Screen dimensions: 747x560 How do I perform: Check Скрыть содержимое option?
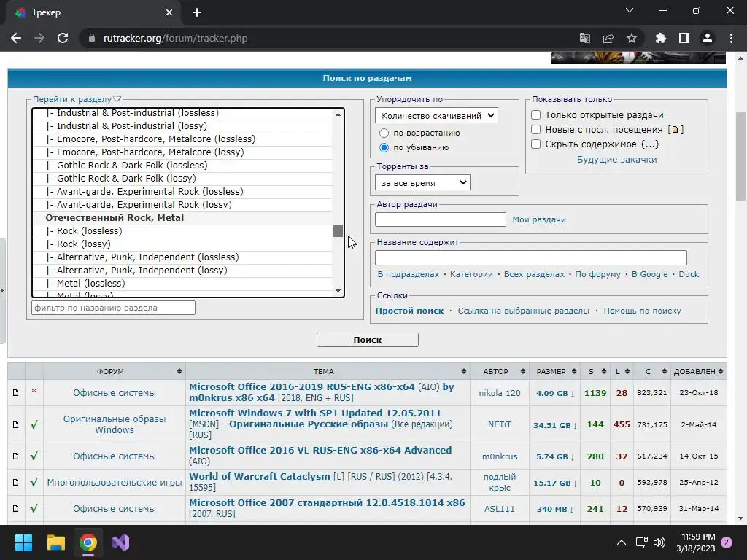pos(536,144)
